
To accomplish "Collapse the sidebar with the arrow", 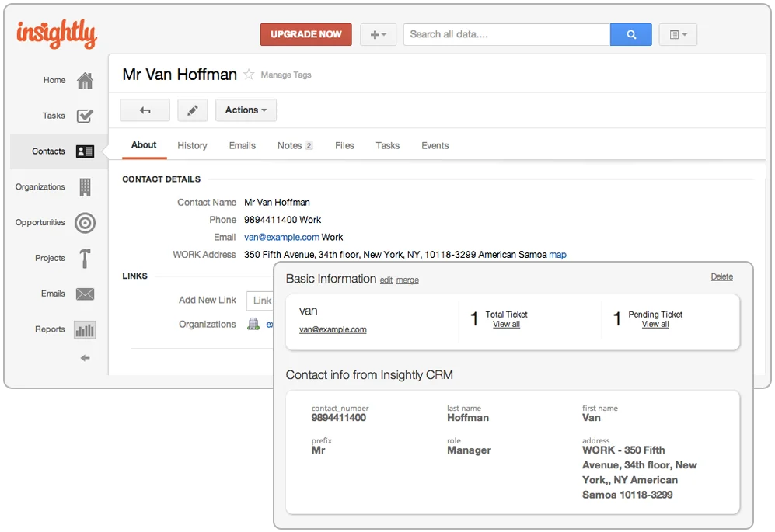I will tap(85, 358).
